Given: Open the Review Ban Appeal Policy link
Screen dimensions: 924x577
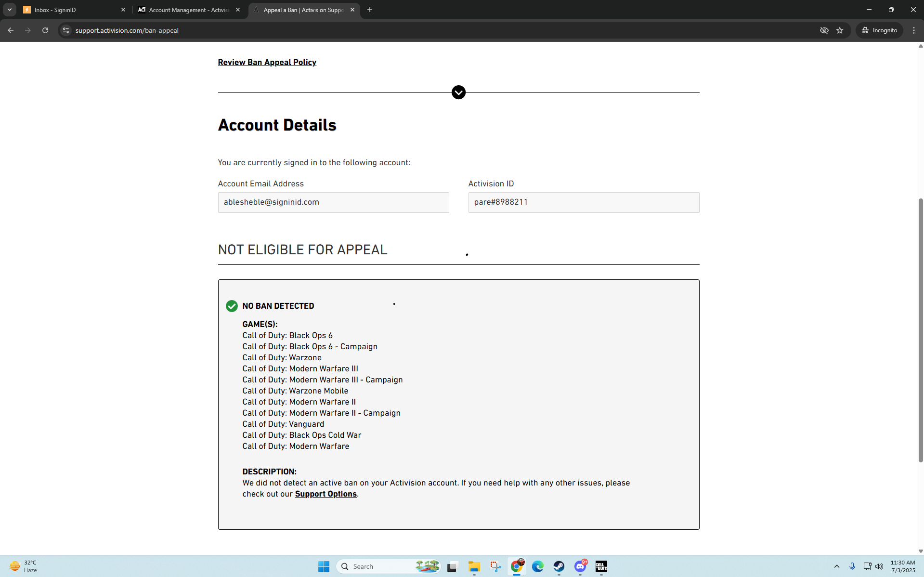Looking at the screenshot, I should click(267, 62).
